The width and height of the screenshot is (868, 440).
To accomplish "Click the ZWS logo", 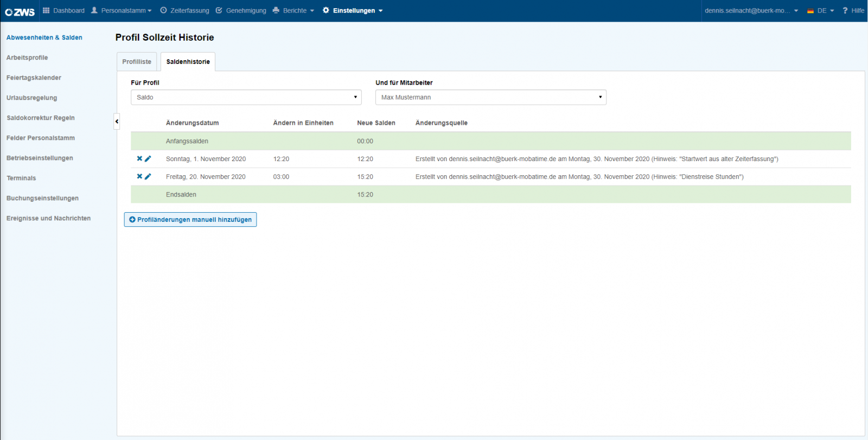I will [20, 11].
